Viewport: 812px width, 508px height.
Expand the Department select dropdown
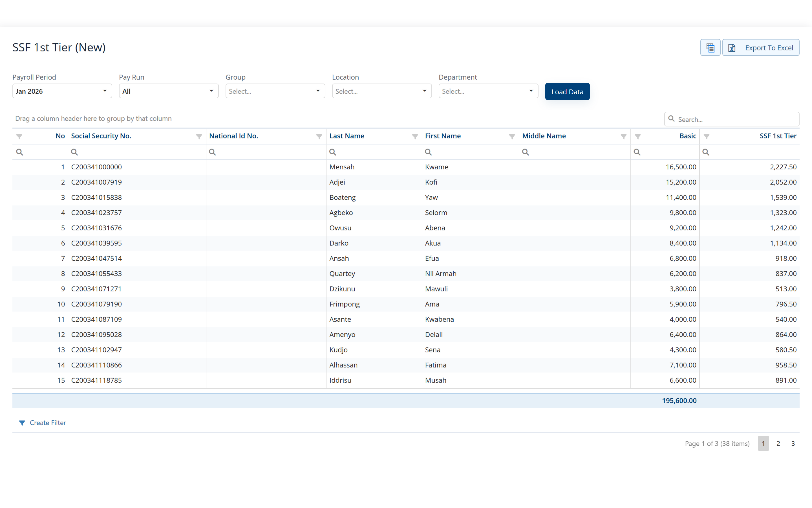click(488, 91)
